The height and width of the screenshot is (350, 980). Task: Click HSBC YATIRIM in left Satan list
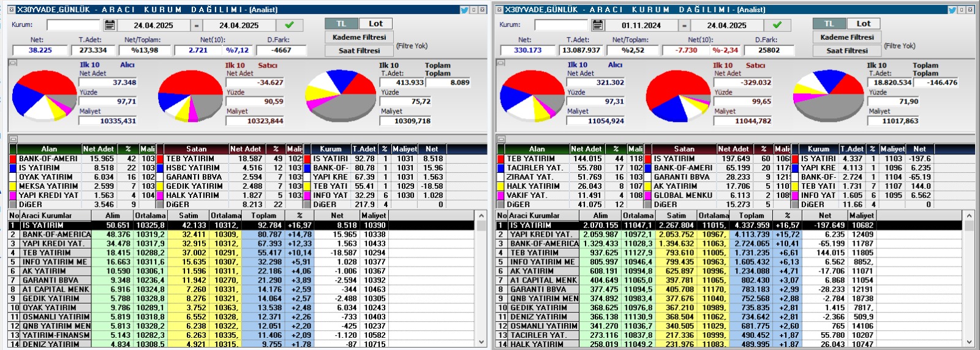pos(193,168)
